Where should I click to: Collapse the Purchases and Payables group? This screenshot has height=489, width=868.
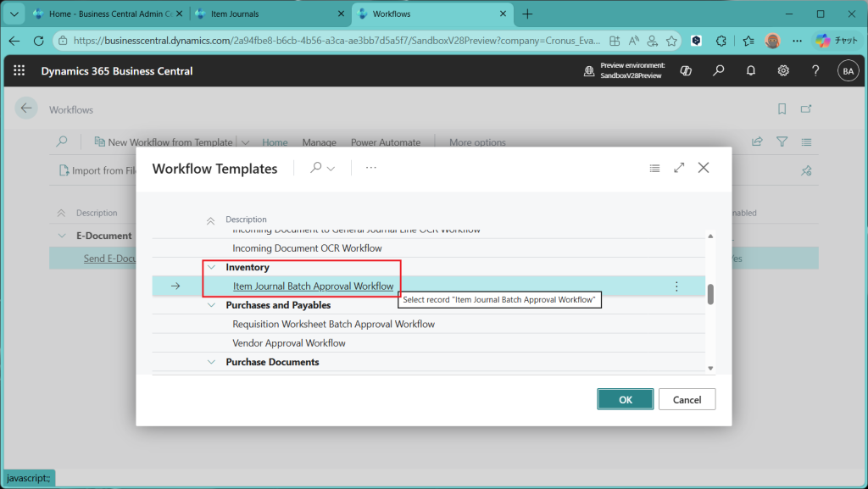pos(211,305)
